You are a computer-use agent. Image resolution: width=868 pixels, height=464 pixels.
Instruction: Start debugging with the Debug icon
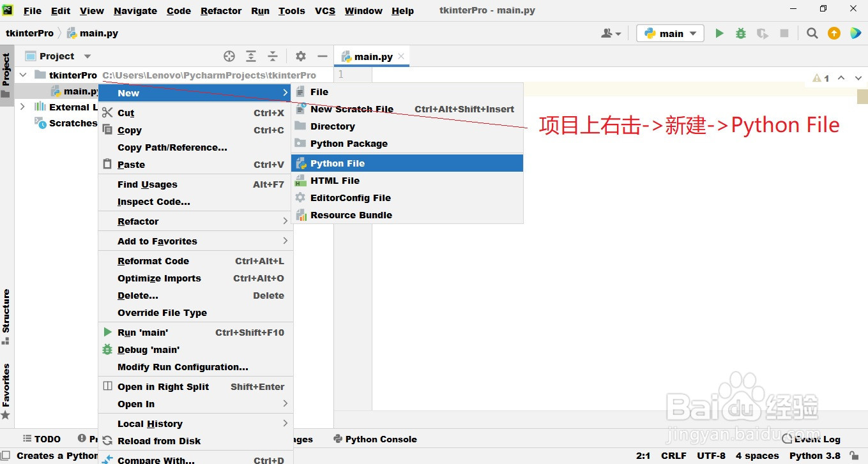740,33
